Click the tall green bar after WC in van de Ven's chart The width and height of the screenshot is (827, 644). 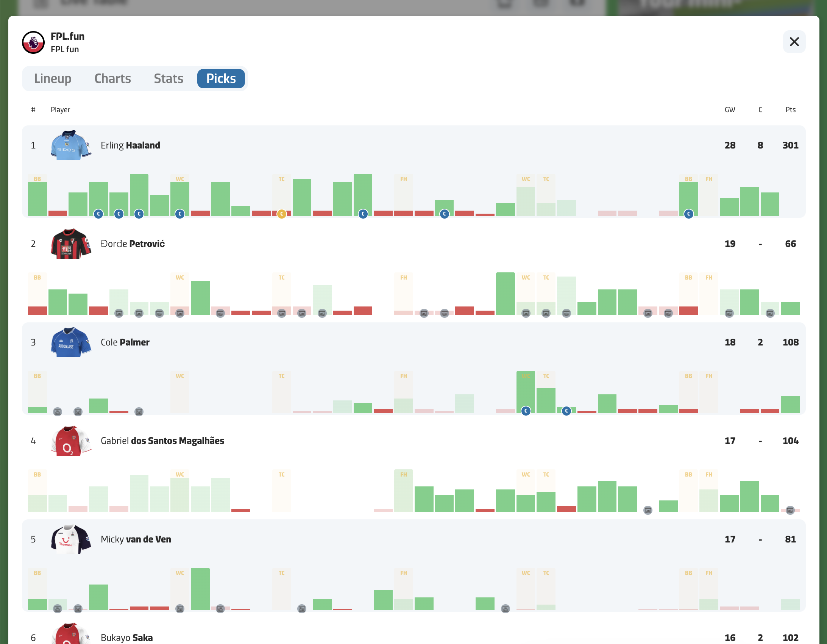pyautogui.click(x=200, y=589)
